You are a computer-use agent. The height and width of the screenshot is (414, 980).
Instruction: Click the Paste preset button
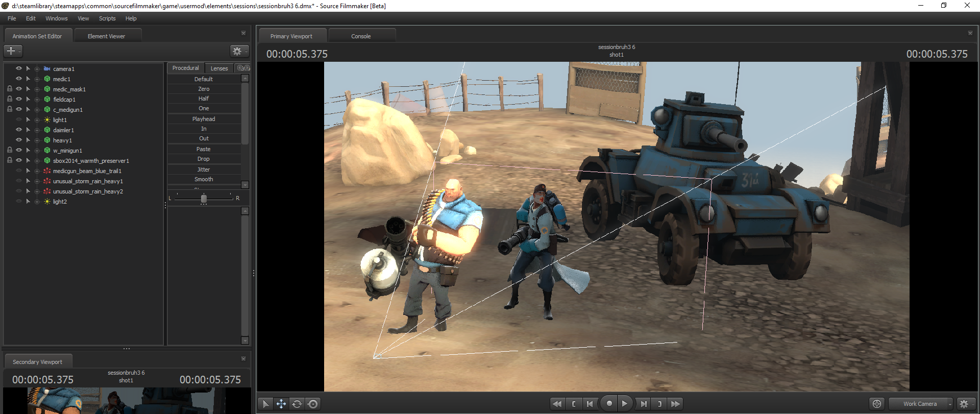coord(204,149)
